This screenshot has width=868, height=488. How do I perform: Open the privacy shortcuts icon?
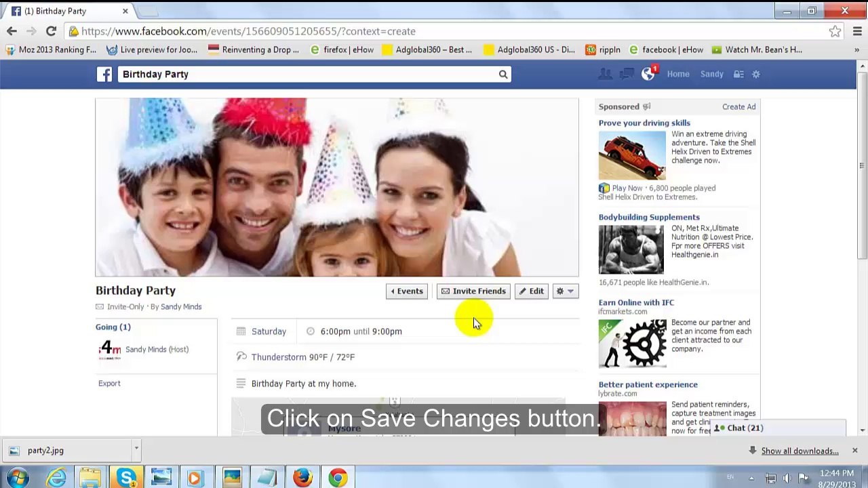738,74
